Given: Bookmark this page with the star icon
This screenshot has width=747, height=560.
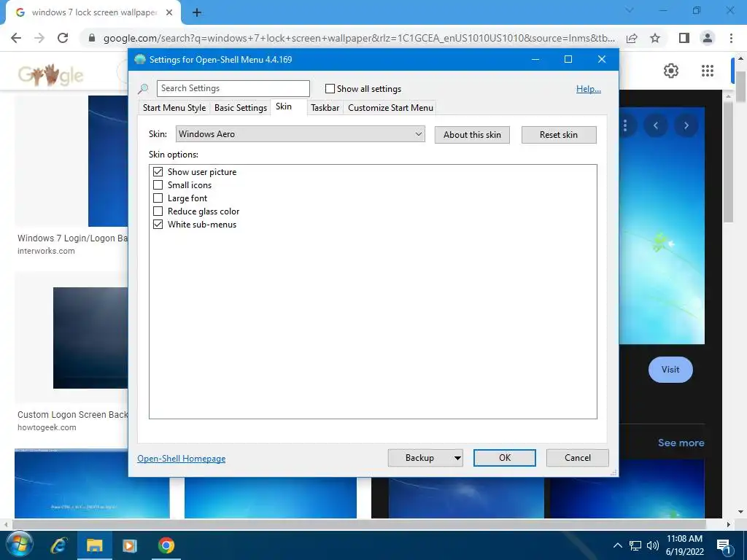Looking at the screenshot, I should coord(655,38).
